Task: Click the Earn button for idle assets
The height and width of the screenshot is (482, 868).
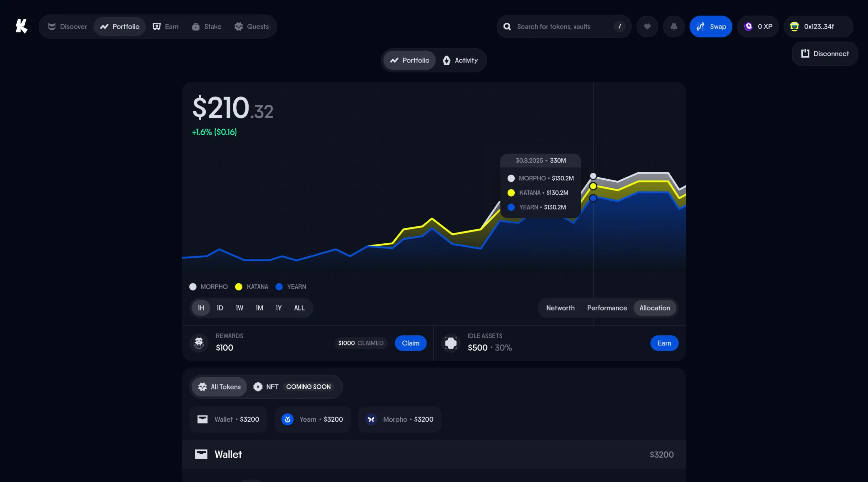Action: pyautogui.click(x=664, y=343)
